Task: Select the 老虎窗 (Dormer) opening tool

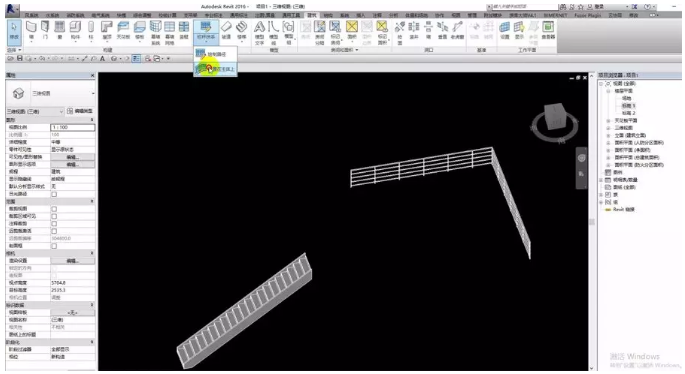Action: (457, 31)
